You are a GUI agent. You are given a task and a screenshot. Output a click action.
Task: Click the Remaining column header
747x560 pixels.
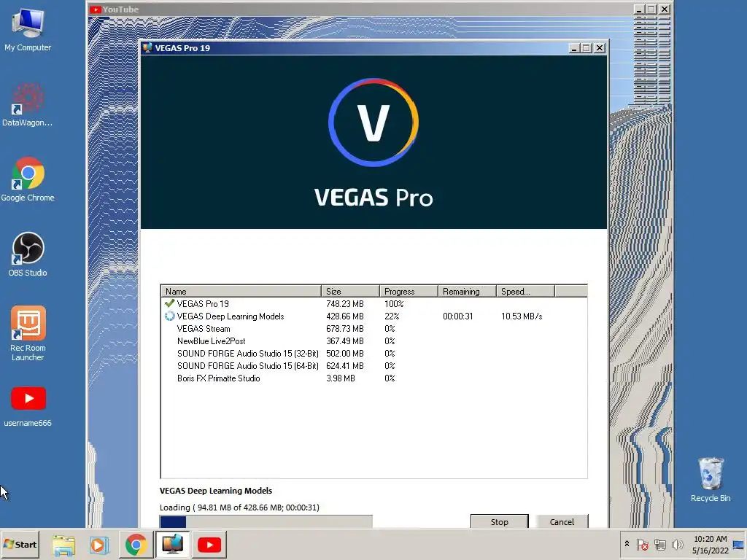(467, 292)
